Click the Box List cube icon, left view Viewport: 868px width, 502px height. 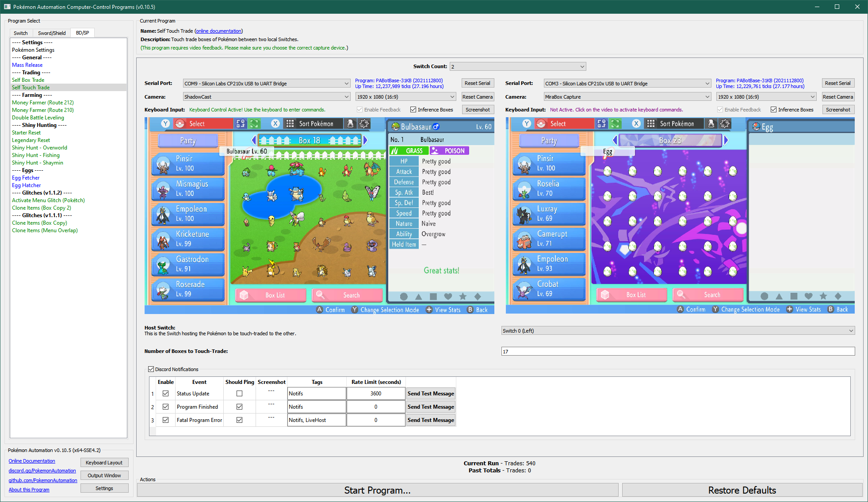[x=244, y=295]
